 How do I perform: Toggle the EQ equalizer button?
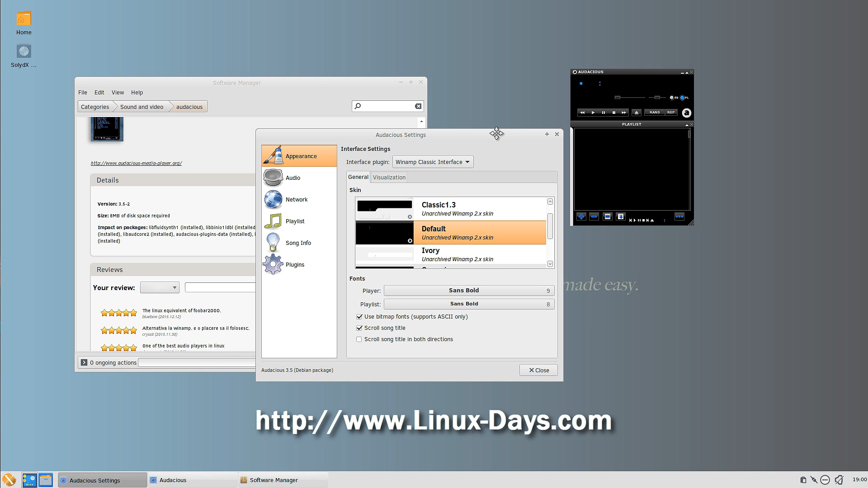pos(674,98)
